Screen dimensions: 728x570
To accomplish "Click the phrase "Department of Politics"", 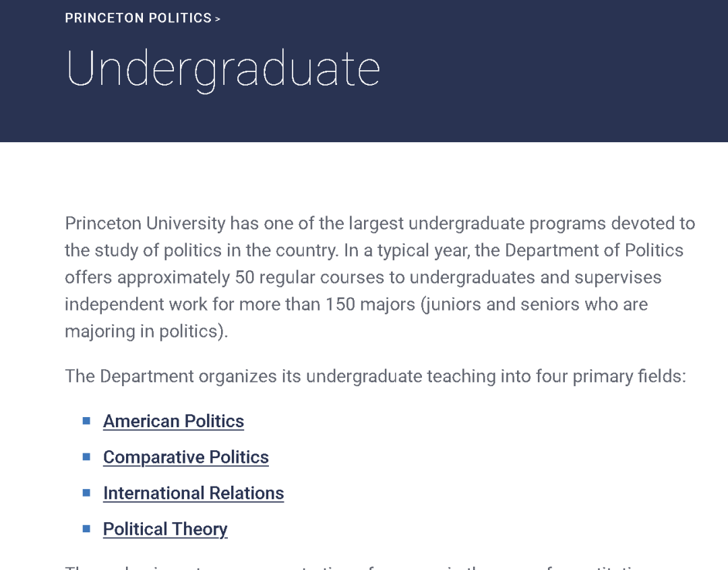I will (x=594, y=251).
